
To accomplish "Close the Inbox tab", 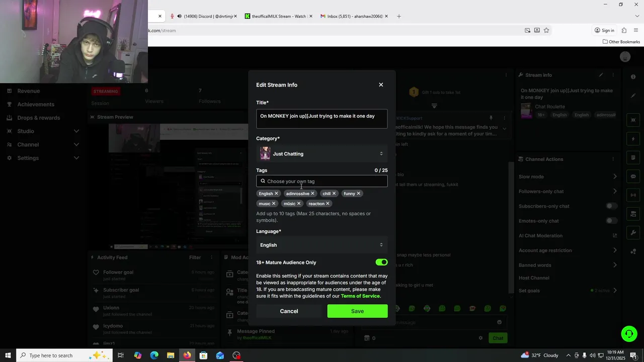I will pos(386,16).
